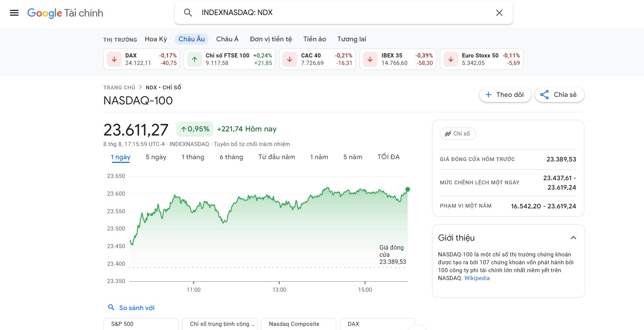Screen dimensions: 644x330
Task: Open the Euro Stoxx 50 card
Action: tap(482, 59)
